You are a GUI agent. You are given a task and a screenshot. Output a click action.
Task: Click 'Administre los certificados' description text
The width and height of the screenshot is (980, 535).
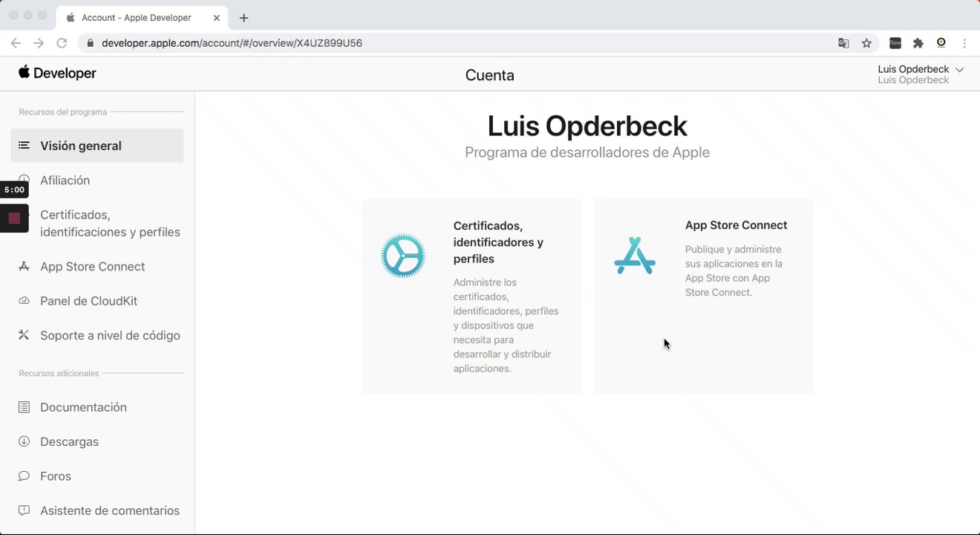[506, 325]
